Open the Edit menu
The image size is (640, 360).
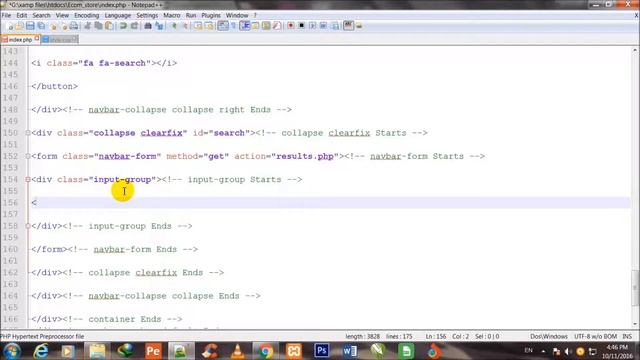click(22, 15)
